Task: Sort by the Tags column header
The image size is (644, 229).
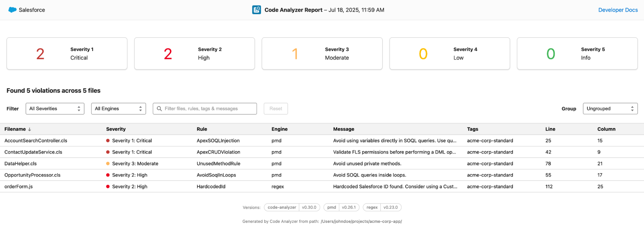Action: [473, 129]
